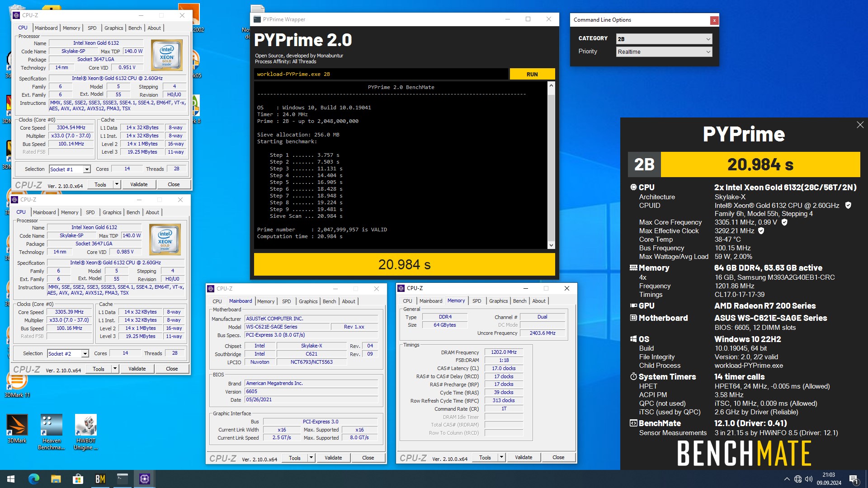Open the BenchMate taskbar icon
Viewport: 868px width, 488px height.
[x=100, y=479]
